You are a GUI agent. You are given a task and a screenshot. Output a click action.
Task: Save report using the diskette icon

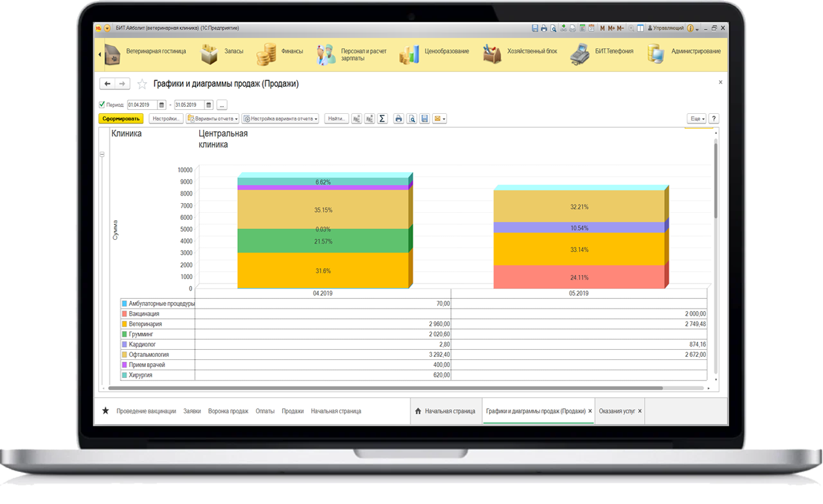424,119
